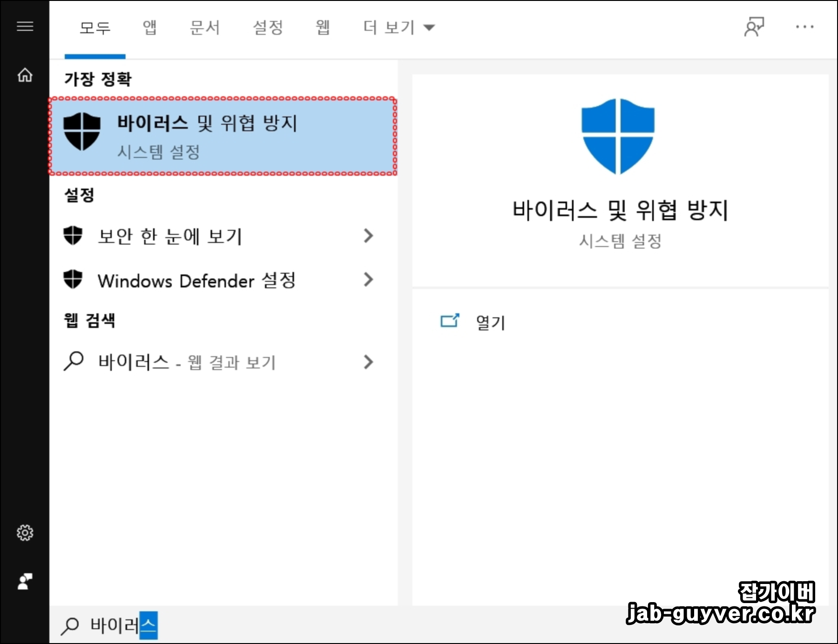The width and height of the screenshot is (838, 644).
Task: Click the search magnifier icon in search box
Action: coord(70,626)
